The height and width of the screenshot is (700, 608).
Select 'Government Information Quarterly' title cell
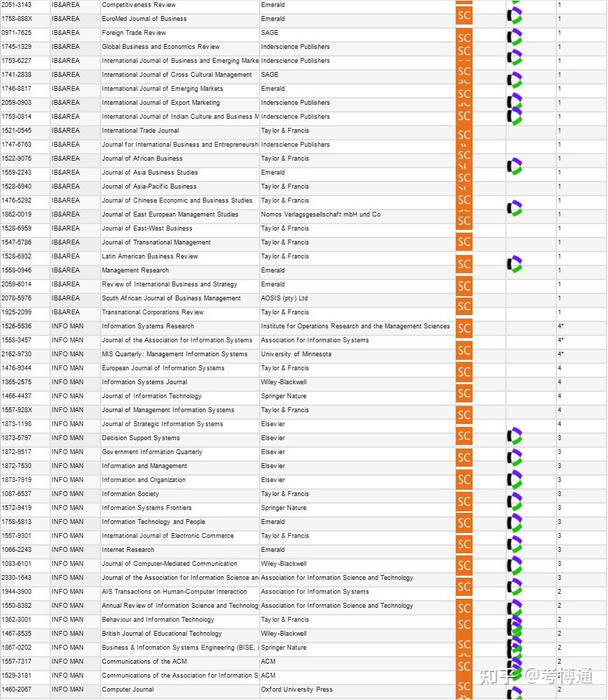click(x=152, y=452)
